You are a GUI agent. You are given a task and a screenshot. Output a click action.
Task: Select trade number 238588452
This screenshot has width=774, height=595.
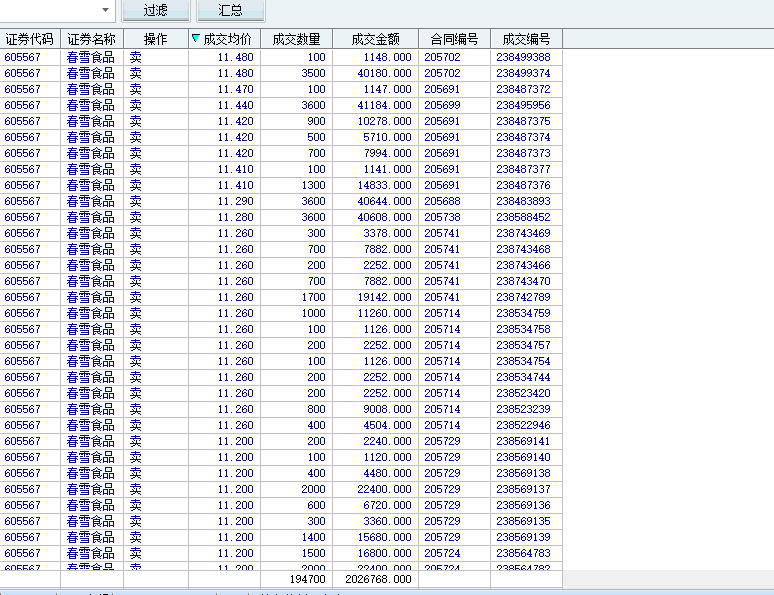point(523,217)
